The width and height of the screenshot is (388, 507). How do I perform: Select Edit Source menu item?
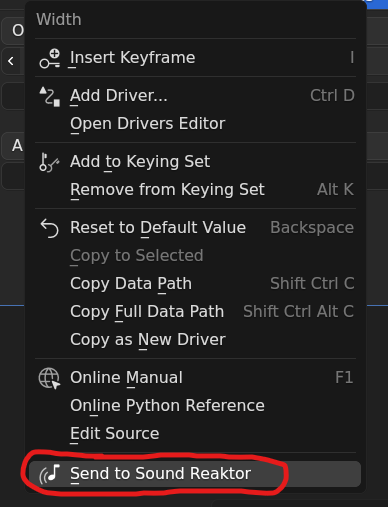click(195, 434)
